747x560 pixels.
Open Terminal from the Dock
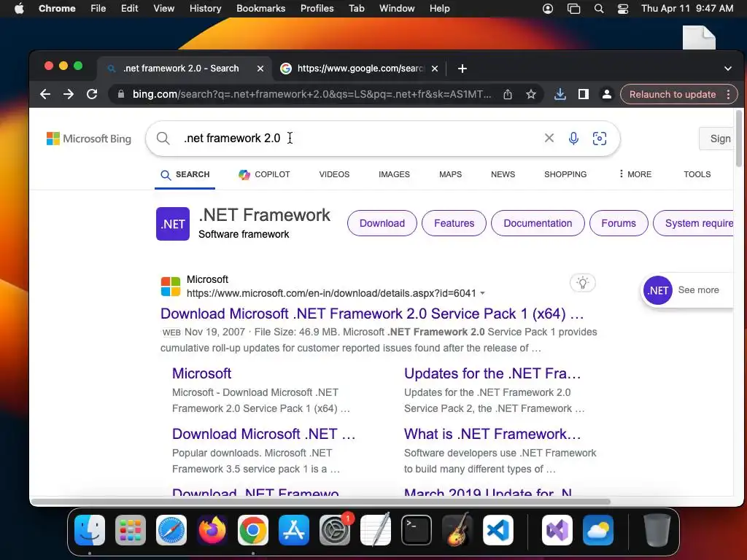point(417,530)
